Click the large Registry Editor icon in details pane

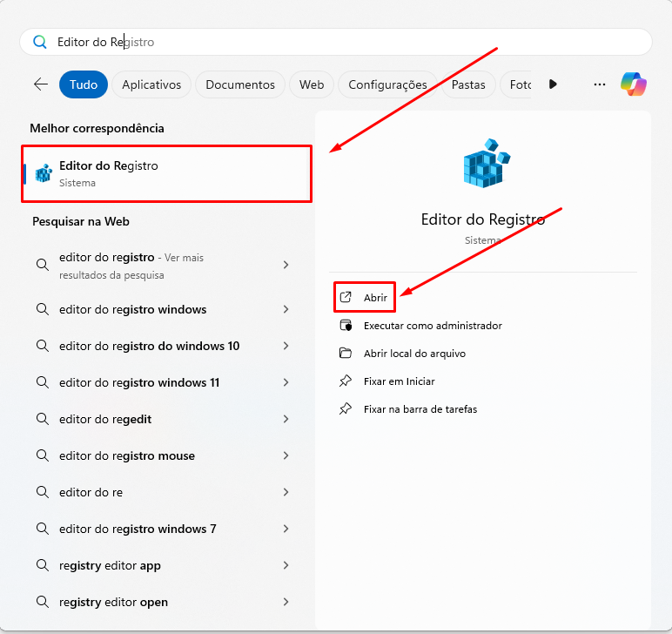click(487, 164)
